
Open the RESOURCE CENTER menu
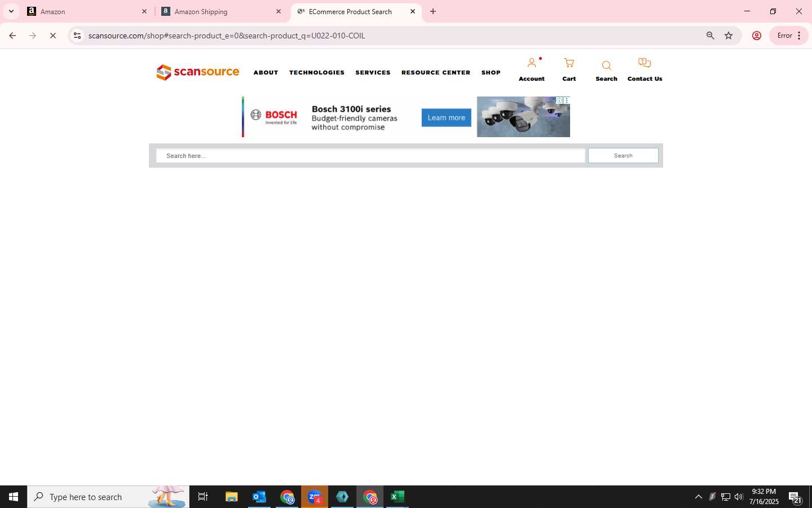click(x=436, y=72)
